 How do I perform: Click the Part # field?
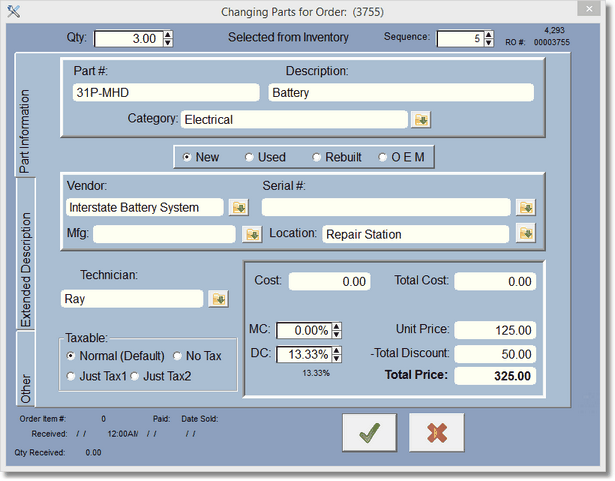[164, 92]
